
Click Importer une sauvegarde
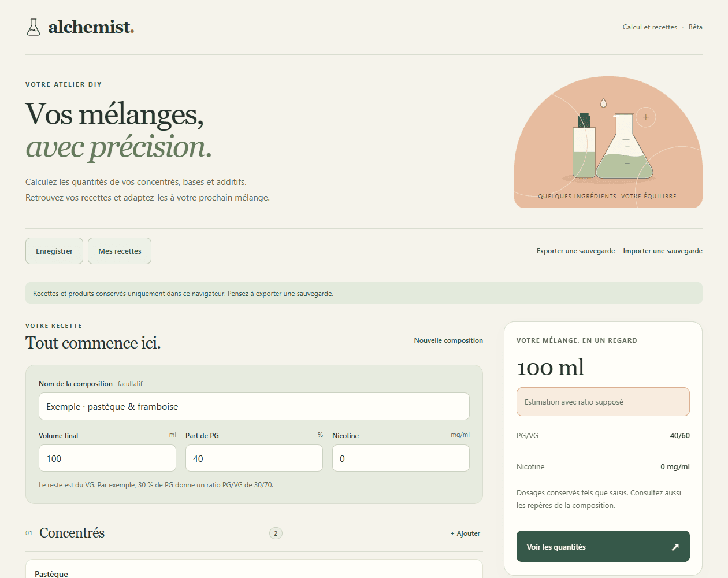coord(663,251)
